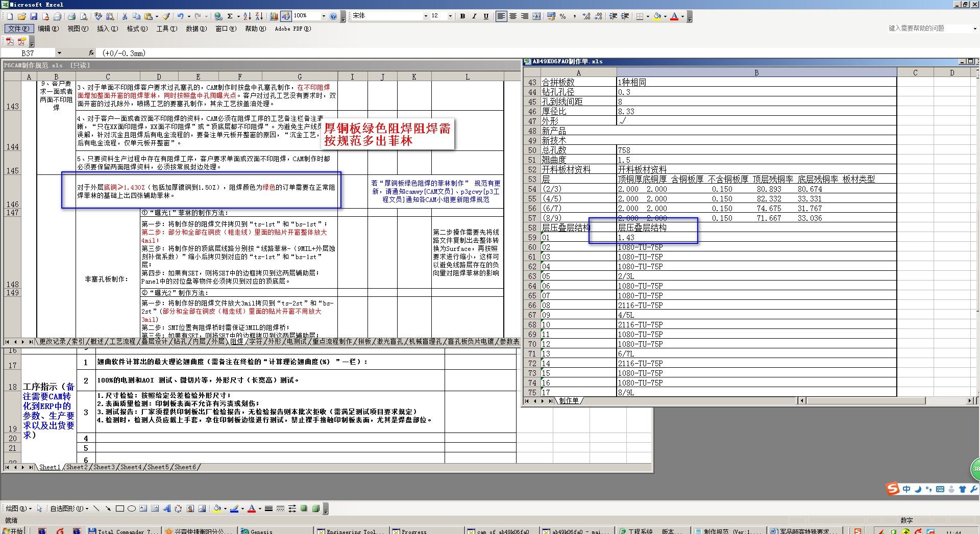
Task: Click the Open file folder icon
Action: click(22, 16)
